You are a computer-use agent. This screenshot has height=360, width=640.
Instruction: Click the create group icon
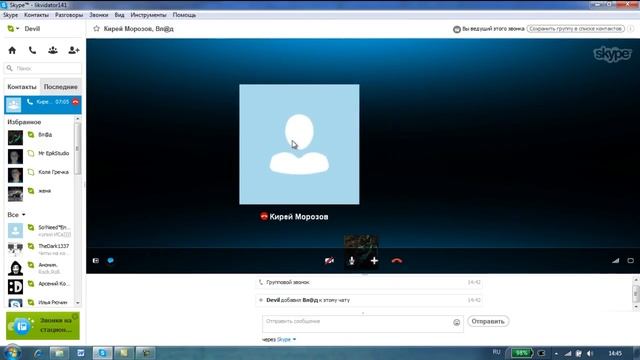(x=53, y=50)
